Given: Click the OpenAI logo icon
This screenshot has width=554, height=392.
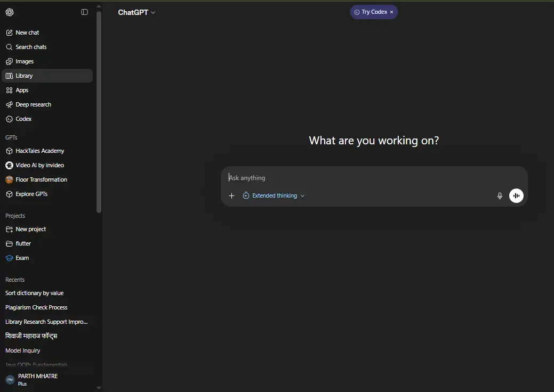Looking at the screenshot, I should 10,12.
